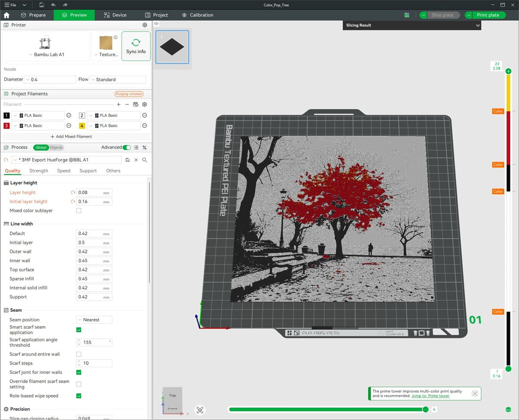Click the save project icon in title bar
The width and height of the screenshot is (519, 420).
tap(41, 5)
